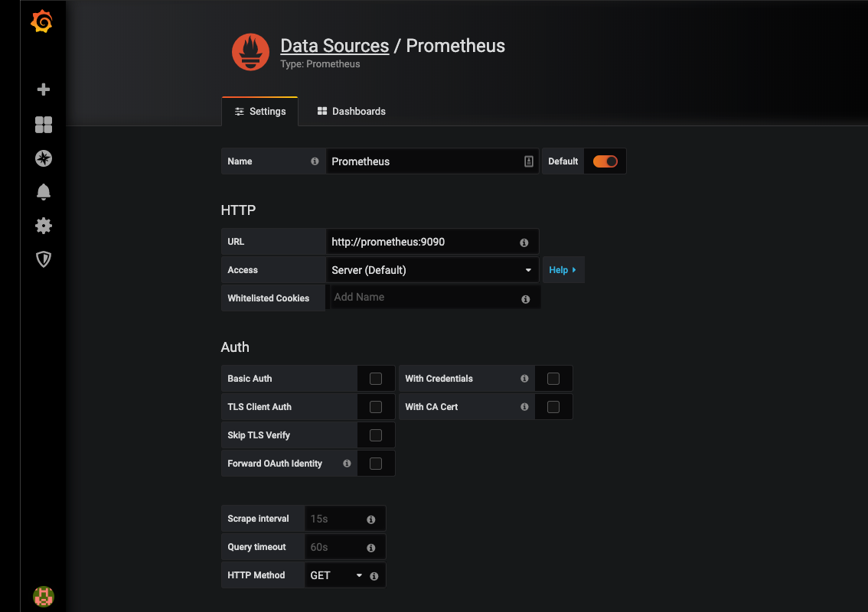
Task: Click the user avatar at sidebar bottom
Action: pos(43,597)
